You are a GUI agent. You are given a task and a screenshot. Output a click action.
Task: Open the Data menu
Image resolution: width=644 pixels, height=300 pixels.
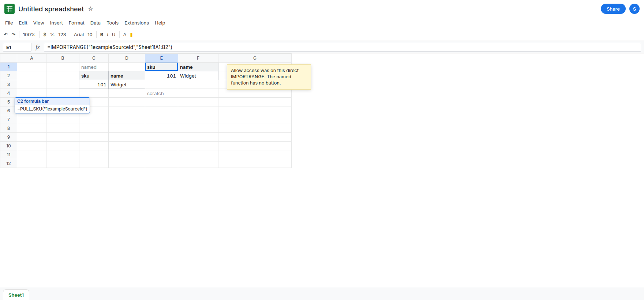96,23
